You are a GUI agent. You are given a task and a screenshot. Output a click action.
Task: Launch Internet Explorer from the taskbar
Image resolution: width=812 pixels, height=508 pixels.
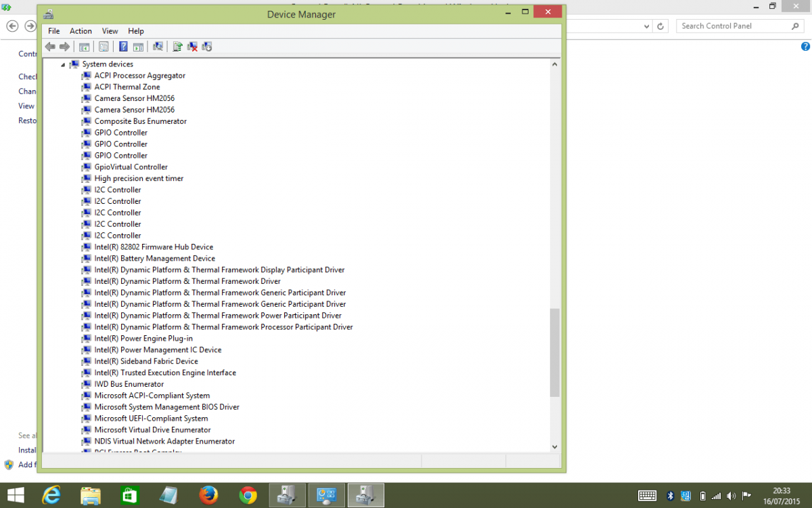51,495
